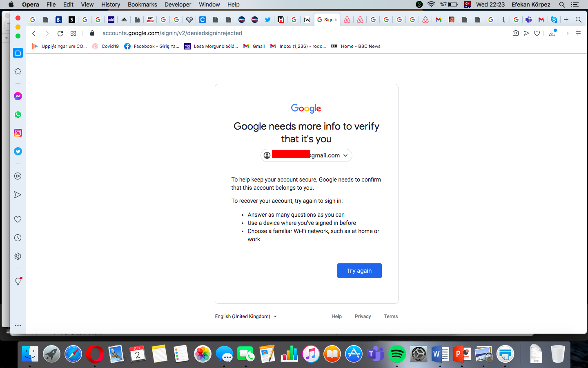The image size is (588, 368).
Task: Open the Facebook - Giriş Ya... bookmark
Action: point(151,46)
